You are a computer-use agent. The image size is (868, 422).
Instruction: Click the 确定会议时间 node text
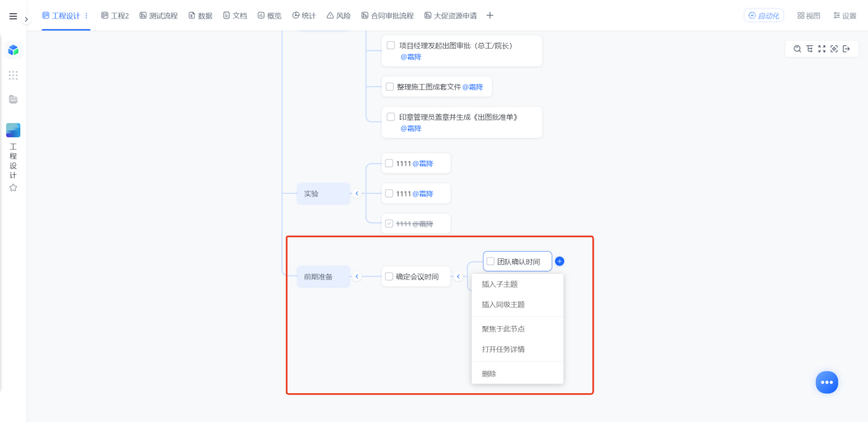(417, 277)
